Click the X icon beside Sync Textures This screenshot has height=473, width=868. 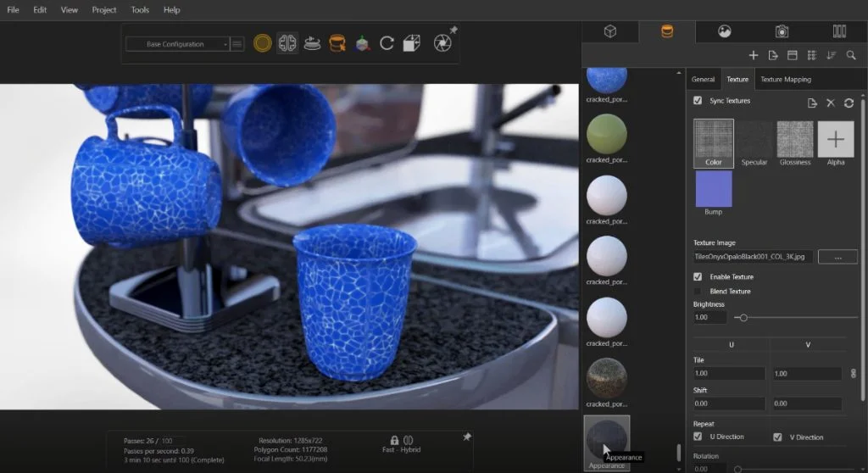coord(831,103)
